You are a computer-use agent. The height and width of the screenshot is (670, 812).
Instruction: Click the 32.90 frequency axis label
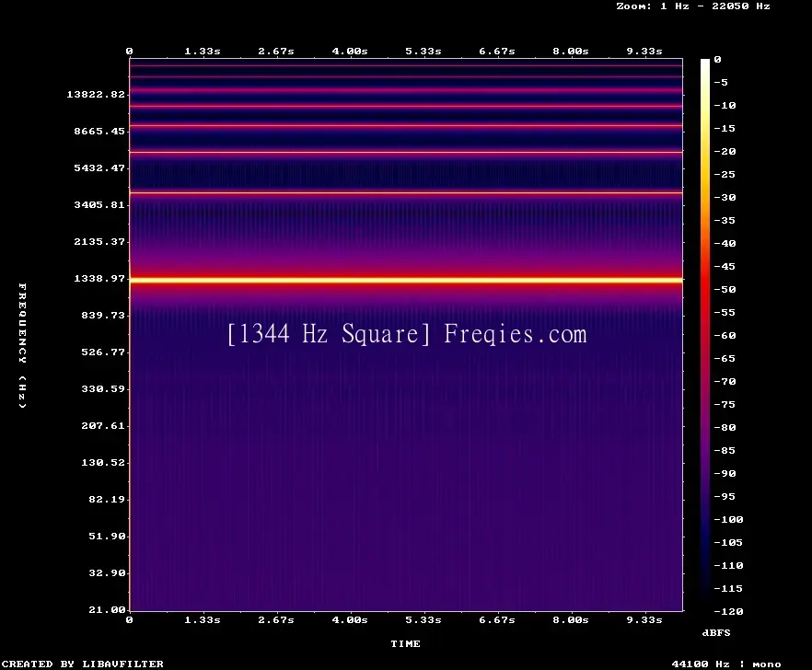[x=107, y=572]
